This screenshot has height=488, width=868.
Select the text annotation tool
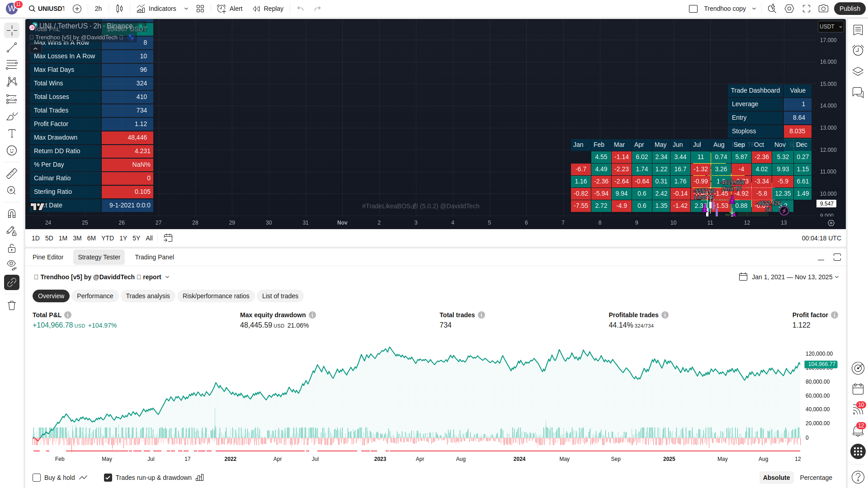12,133
